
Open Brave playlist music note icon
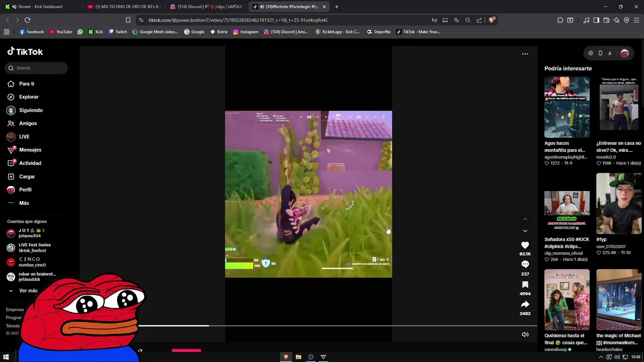[586, 20]
